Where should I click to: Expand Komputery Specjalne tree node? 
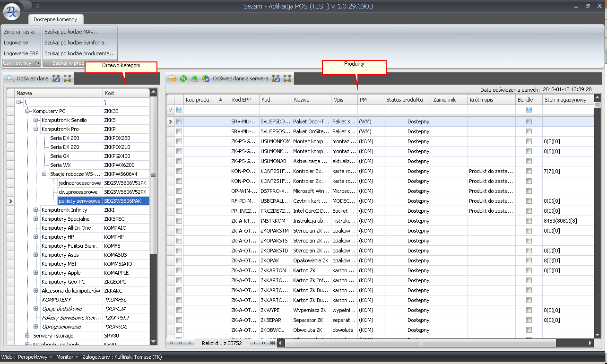point(36,219)
